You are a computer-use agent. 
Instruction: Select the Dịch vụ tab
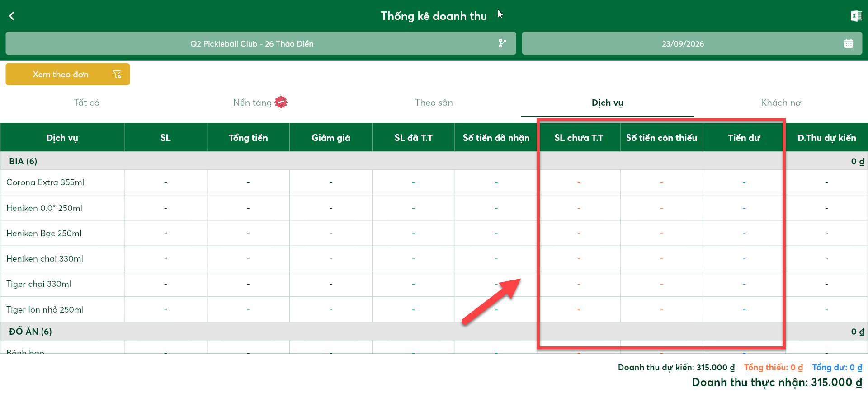[608, 103]
